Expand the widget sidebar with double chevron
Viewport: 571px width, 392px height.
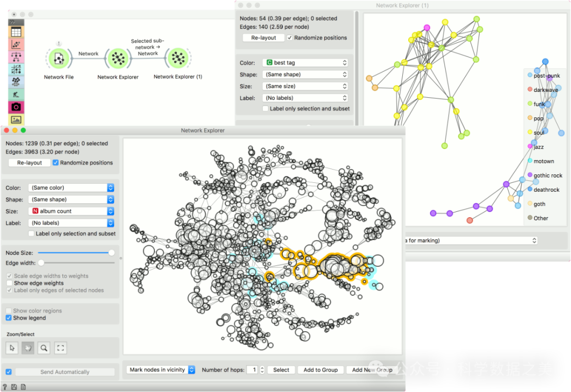13,22
